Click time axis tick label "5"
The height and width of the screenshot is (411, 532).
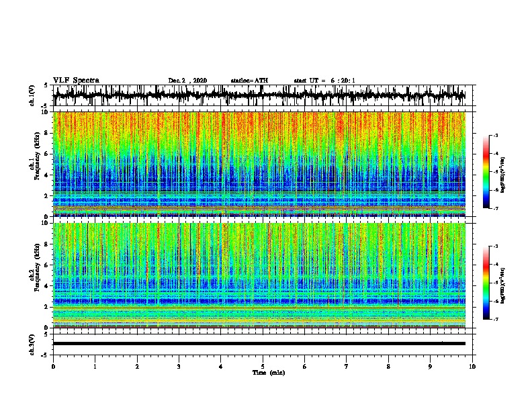point(263,366)
